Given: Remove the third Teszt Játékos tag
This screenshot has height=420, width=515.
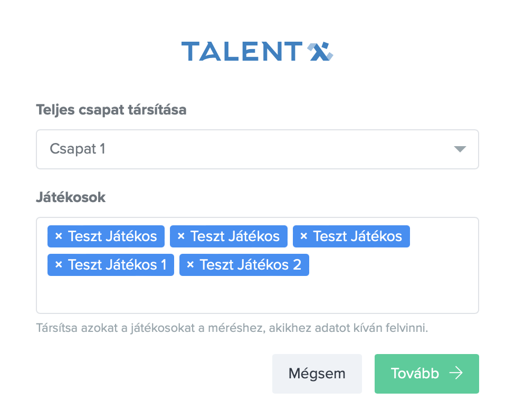Looking at the screenshot, I should (303, 236).
